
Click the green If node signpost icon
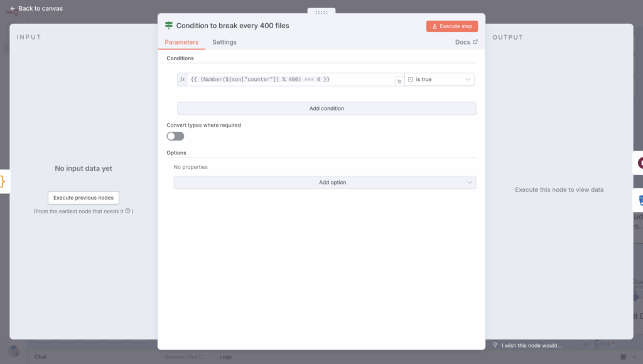169,26
